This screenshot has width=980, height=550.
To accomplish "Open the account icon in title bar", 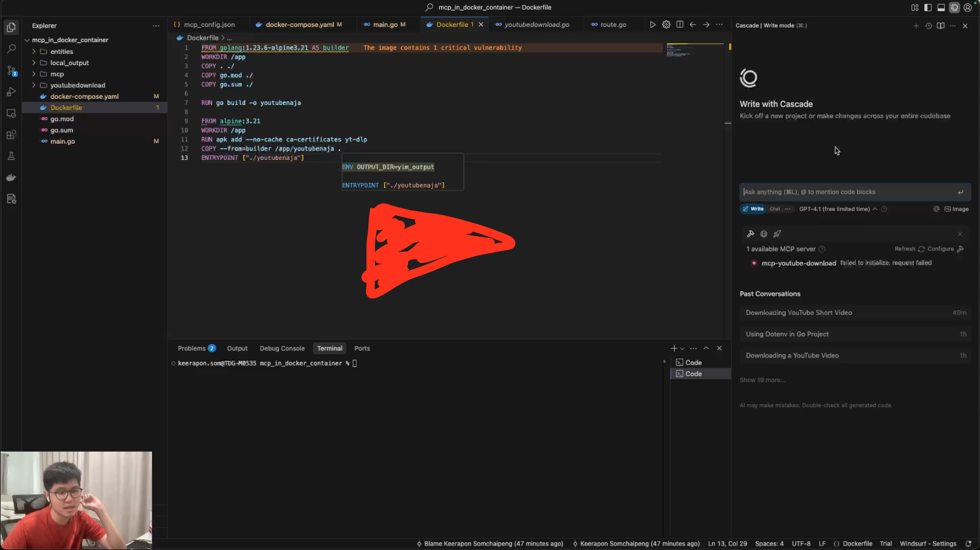I will click(x=968, y=8).
